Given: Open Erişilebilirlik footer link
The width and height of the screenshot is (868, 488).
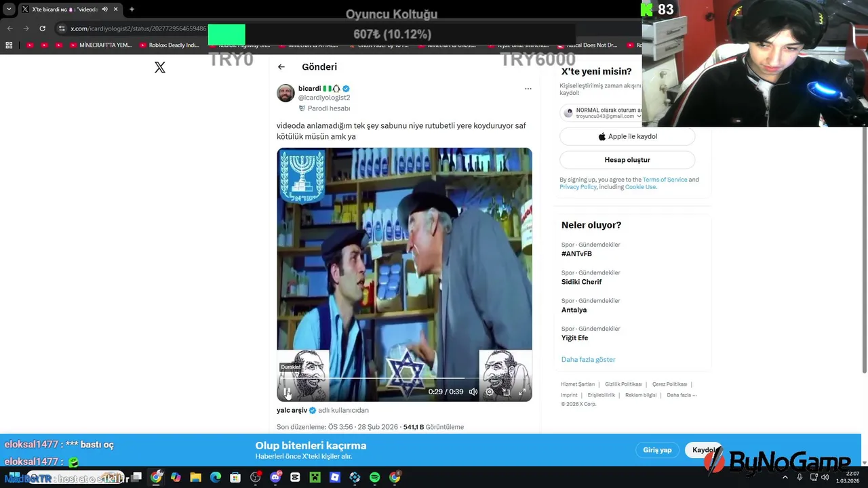Looking at the screenshot, I should [x=601, y=395].
